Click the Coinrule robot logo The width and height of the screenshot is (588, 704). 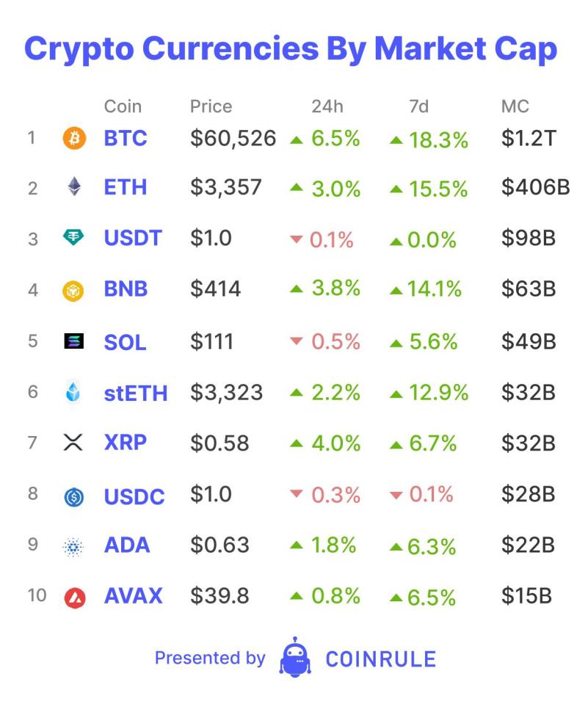(x=295, y=657)
